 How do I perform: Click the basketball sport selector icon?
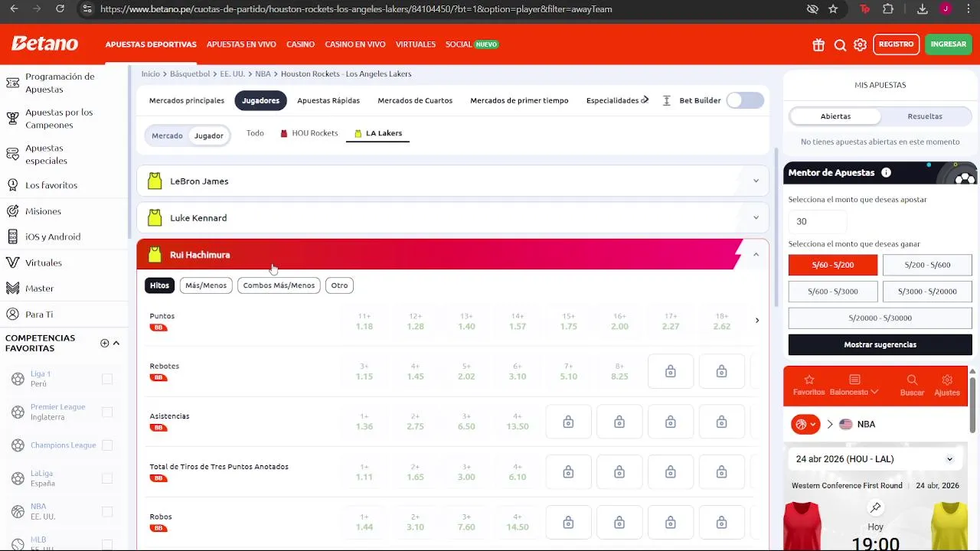coord(805,424)
